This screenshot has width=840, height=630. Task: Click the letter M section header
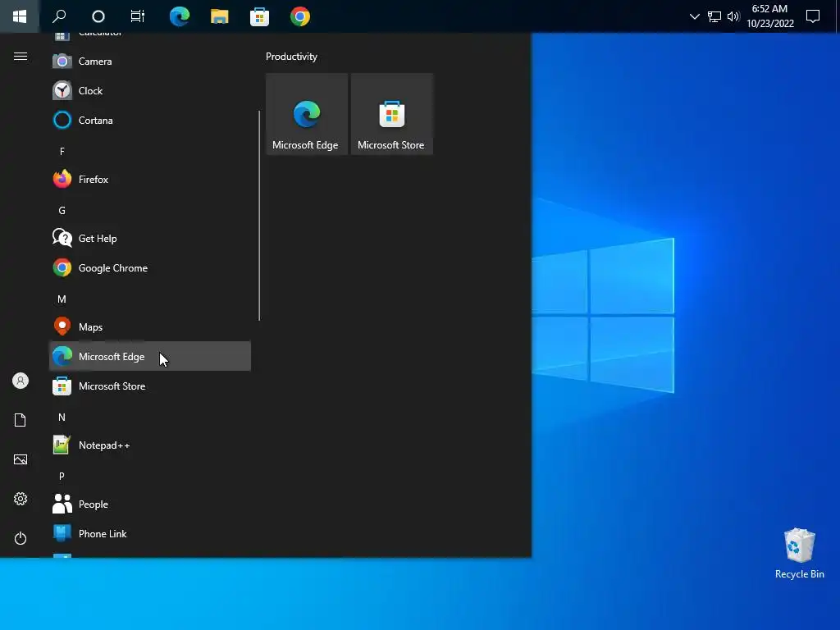tap(62, 299)
